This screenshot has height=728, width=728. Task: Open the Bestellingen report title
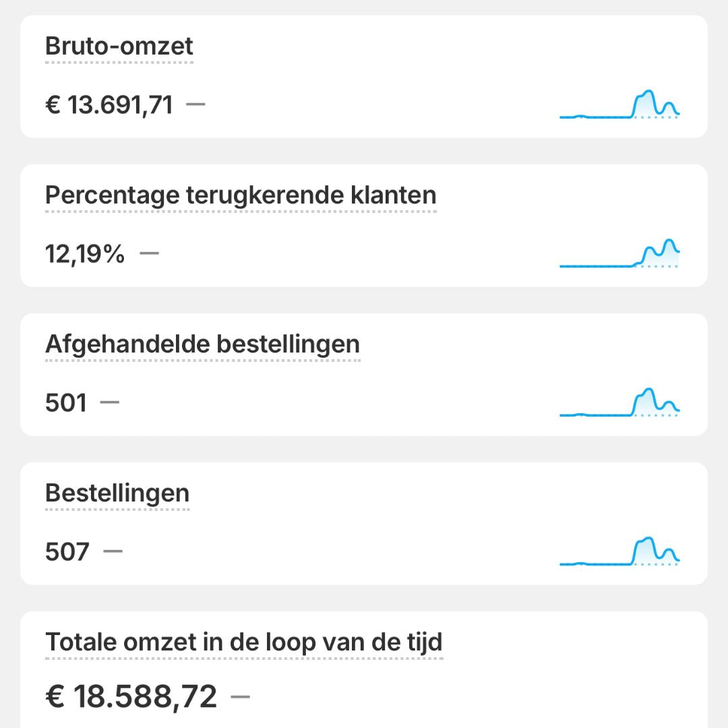pos(117,493)
